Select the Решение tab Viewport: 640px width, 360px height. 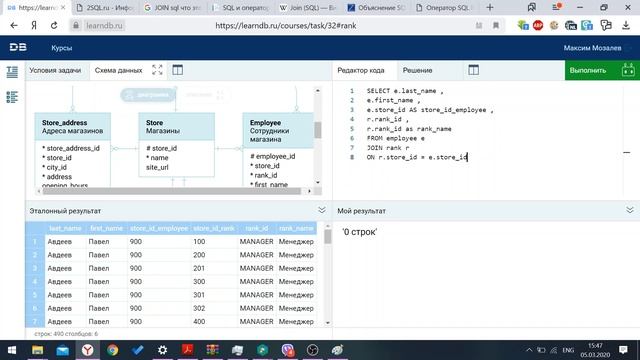pyautogui.click(x=418, y=70)
